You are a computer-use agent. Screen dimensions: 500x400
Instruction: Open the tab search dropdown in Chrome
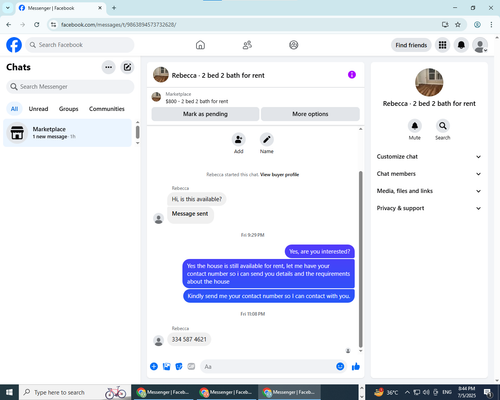click(7, 8)
